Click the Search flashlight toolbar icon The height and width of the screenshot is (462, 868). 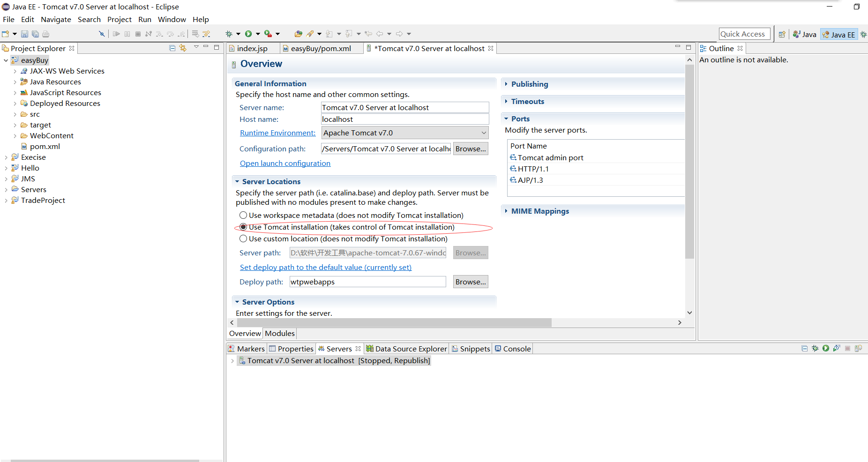(310, 34)
